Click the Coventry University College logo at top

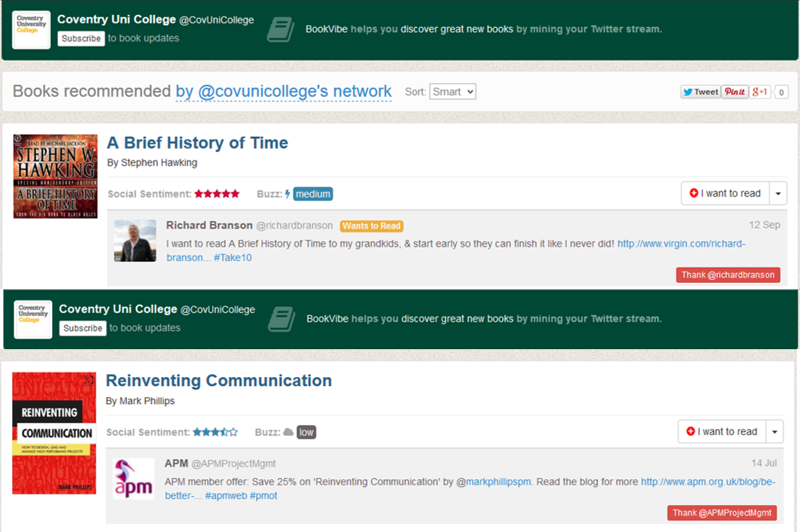click(x=32, y=30)
